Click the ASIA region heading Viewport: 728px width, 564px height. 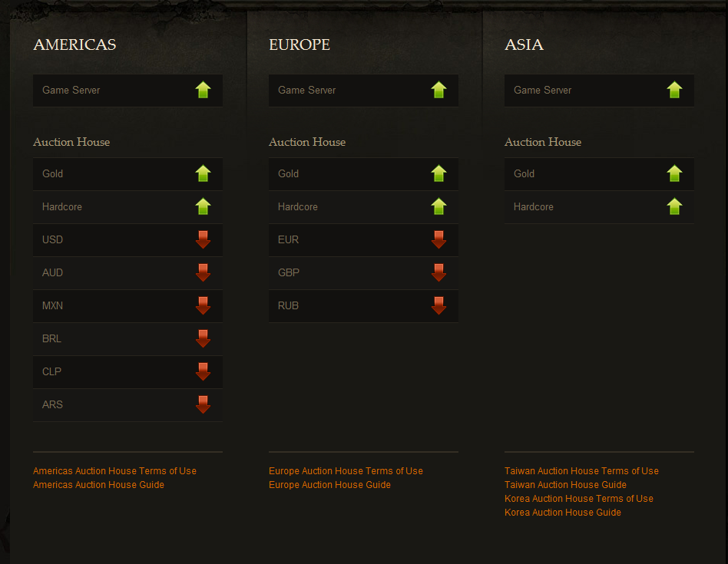point(524,45)
